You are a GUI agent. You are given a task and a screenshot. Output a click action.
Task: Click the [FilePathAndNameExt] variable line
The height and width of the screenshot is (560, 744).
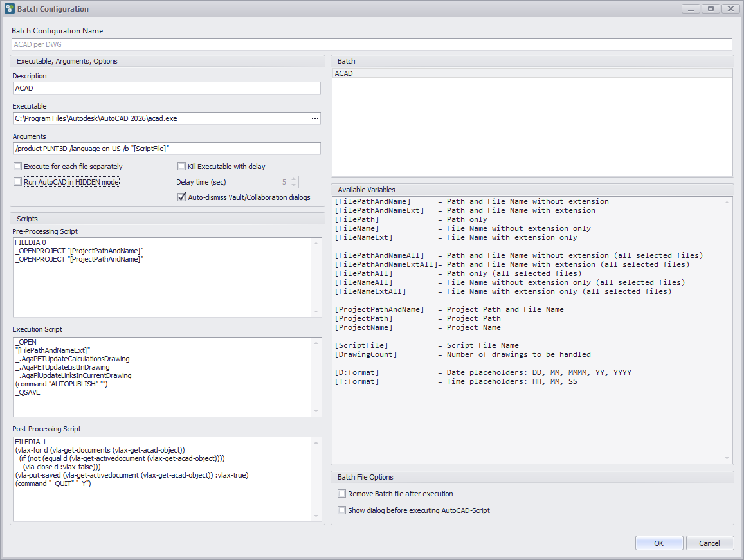465,210
